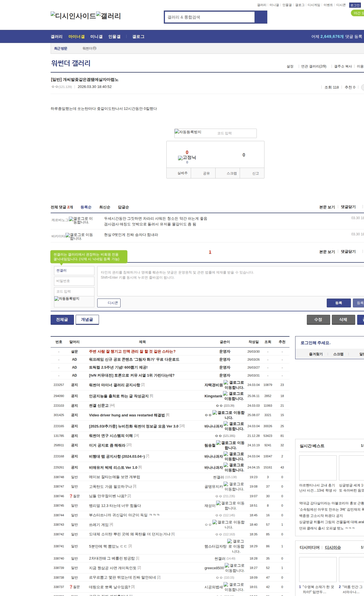The height and width of the screenshot is (596, 364).
Task: Switch to the 개념글 tab
Action: click(87, 320)
